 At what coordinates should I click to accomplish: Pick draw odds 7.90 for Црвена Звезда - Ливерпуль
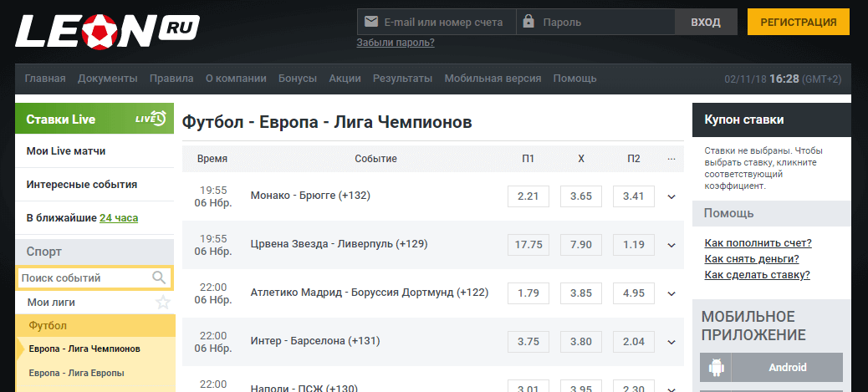point(581,245)
